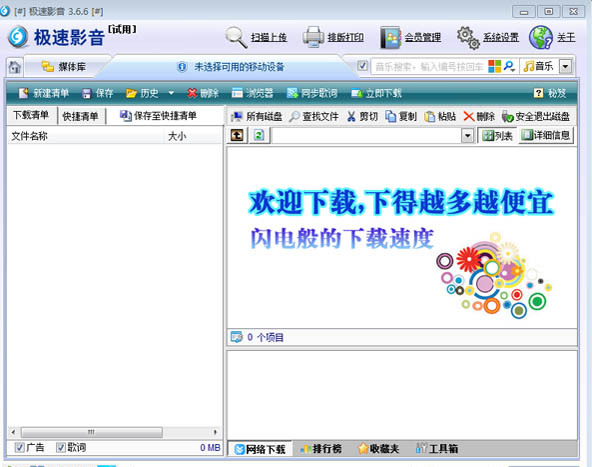
Task: Click 查找文件 toolbar item
Action: [314, 117]
